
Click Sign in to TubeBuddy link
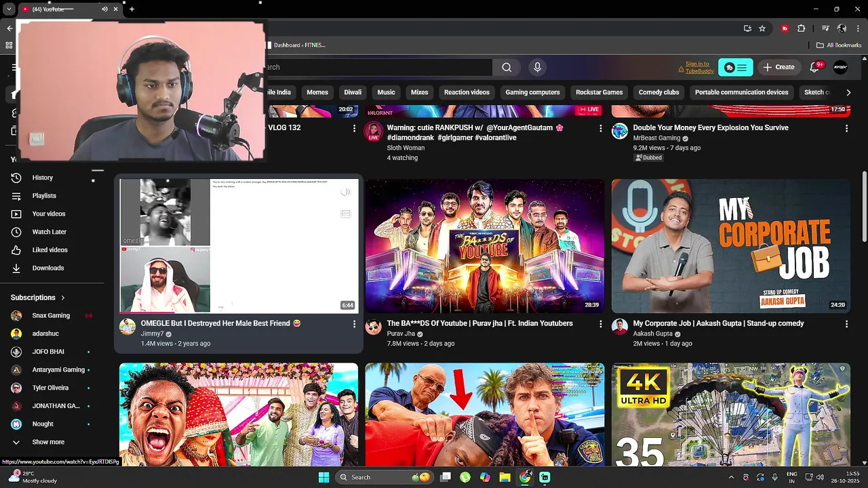click(699, 67)
